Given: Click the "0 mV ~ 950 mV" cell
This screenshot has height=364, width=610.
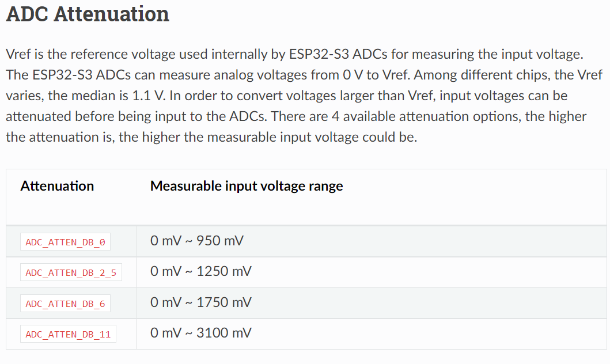Looking at the screenshot, I should (x=197, y=241).
